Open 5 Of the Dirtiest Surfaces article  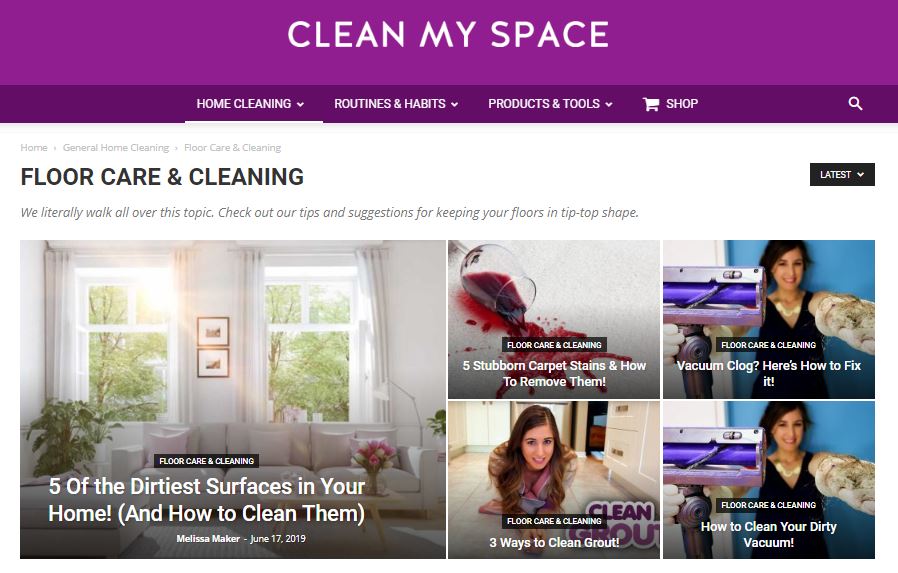point(207,500)
